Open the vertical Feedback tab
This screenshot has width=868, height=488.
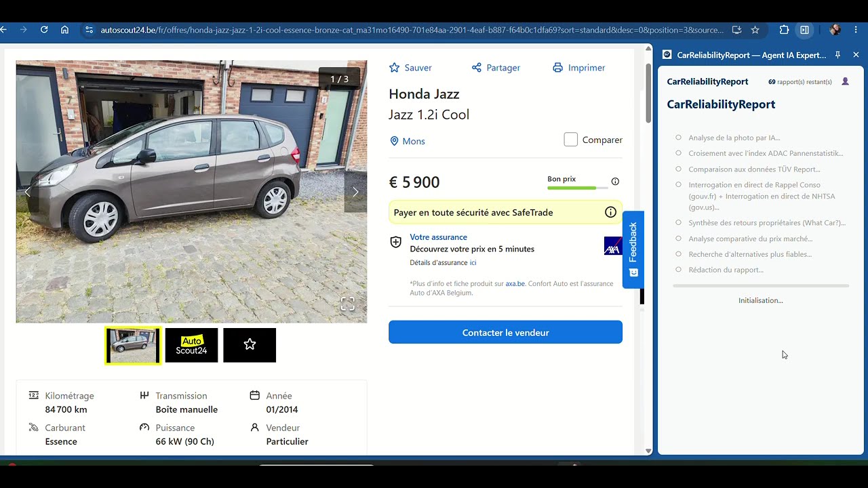633,249
